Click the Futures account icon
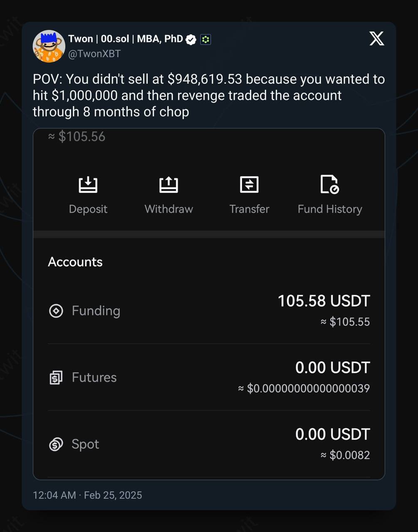 (56, 377)
